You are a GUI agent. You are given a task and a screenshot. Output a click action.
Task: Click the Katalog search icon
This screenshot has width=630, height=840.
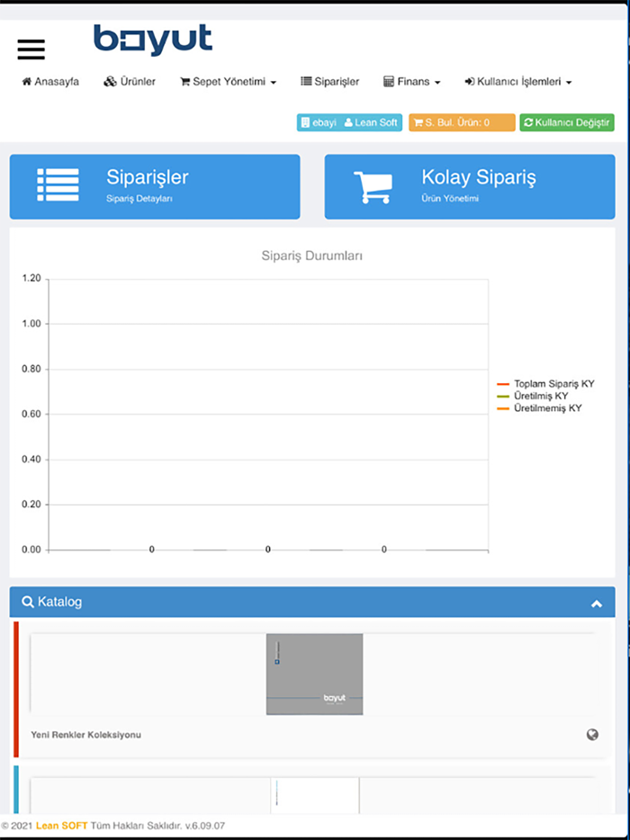(x=28, y=603)
